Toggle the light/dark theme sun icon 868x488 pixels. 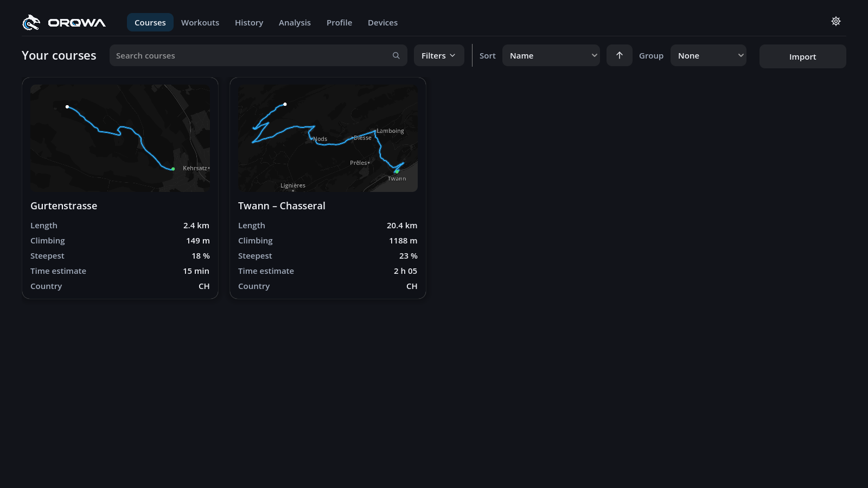(836, 21)
